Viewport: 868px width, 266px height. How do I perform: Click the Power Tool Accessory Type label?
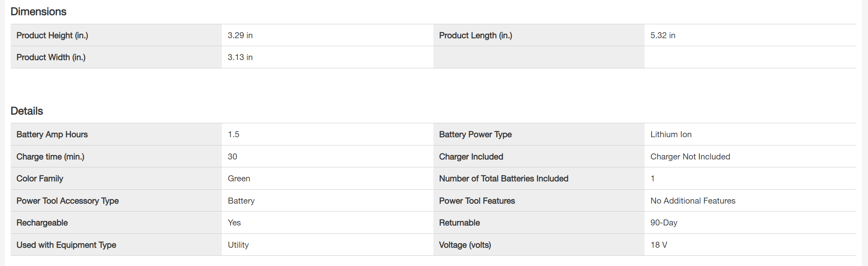(67, 201)
